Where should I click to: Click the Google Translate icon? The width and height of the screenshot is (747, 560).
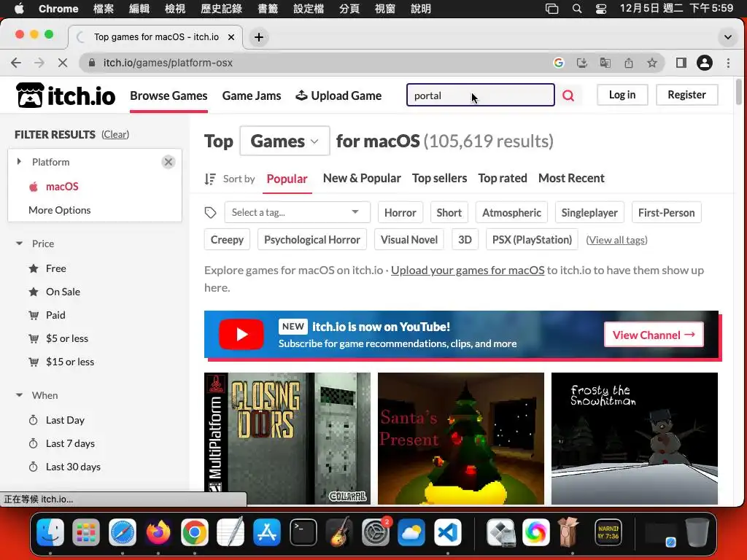[x=605, y=63]
